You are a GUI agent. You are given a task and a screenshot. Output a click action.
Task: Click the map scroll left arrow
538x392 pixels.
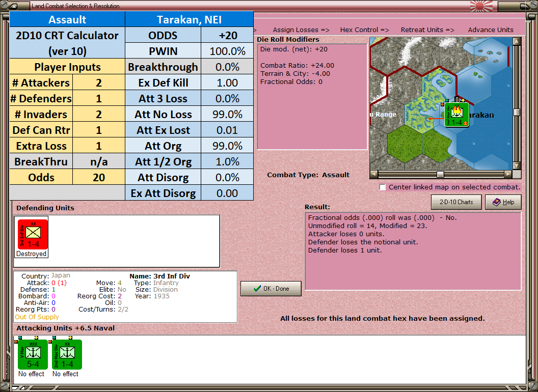click(374, 174)
